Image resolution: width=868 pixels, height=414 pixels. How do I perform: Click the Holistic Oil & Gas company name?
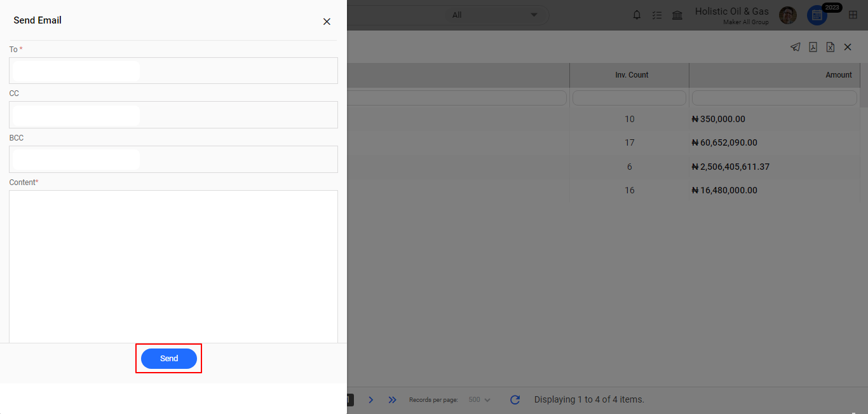click(x=732, y=11)
